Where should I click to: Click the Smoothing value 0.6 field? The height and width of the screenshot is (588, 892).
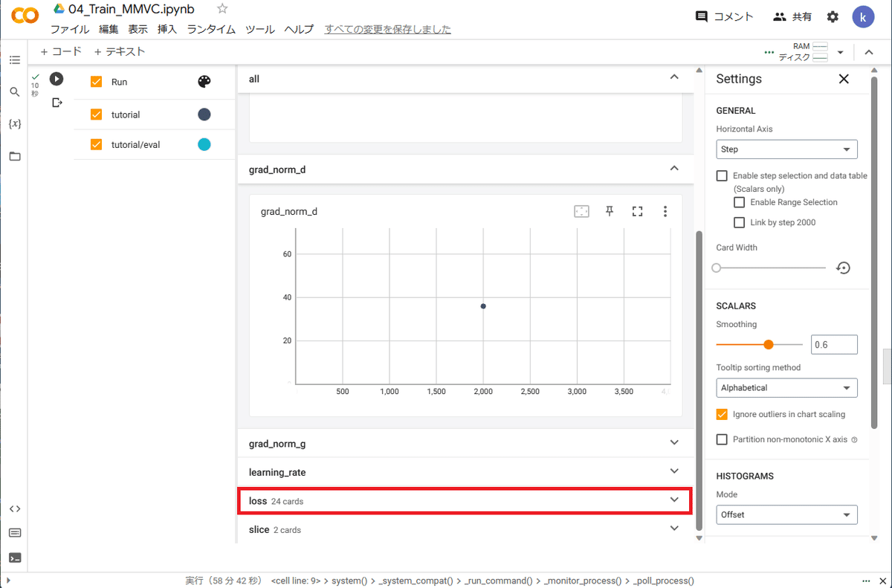point(834,344)
